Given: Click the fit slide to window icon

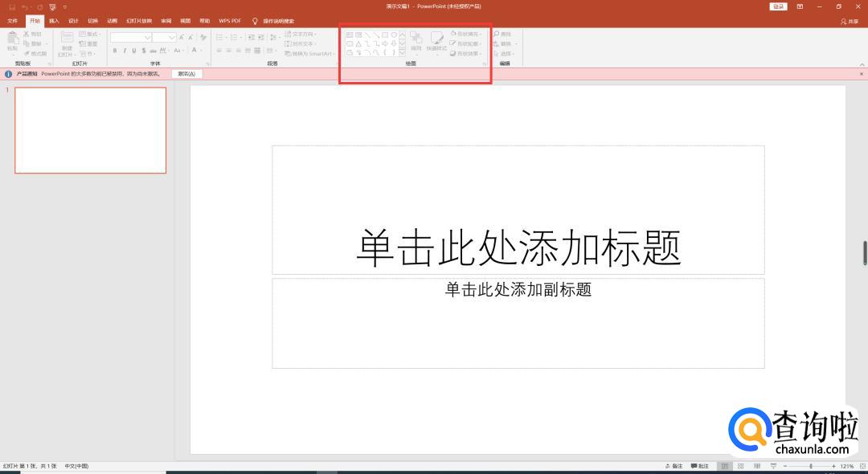Looking at the screenshot, I should tap(861, 466).
